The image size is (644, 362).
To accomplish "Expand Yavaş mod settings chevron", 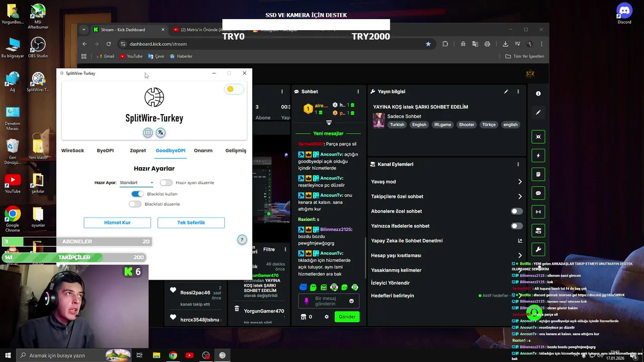I will point(520,182).
